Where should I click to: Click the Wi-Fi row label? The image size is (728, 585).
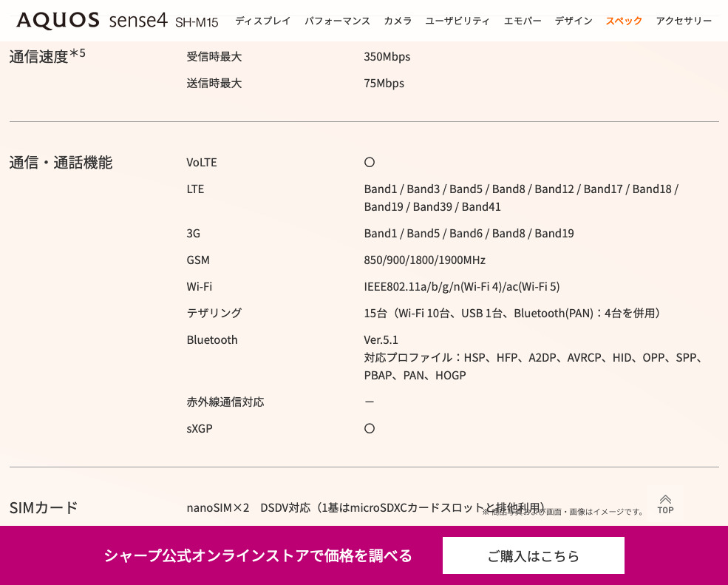pyautogui.click(x=199, y=287)
